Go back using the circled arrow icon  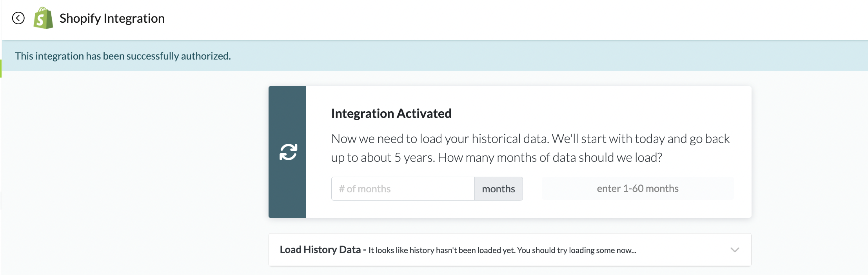(18, 18)
